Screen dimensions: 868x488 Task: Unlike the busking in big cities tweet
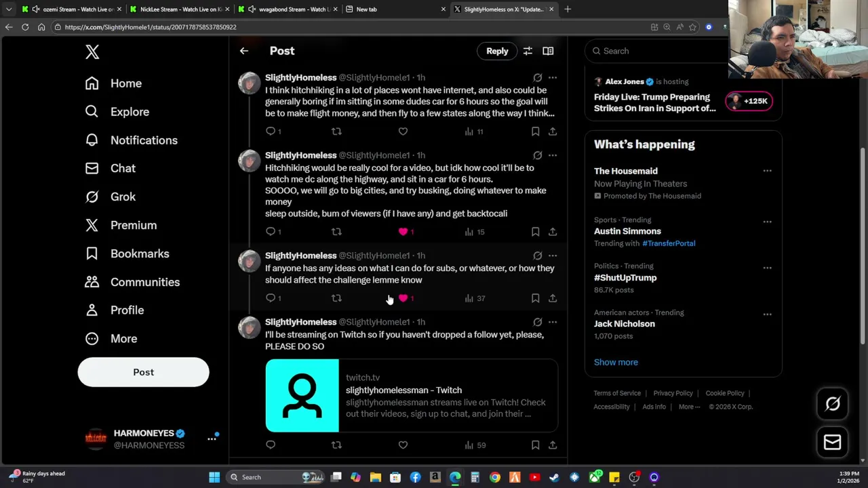[406, 232]
